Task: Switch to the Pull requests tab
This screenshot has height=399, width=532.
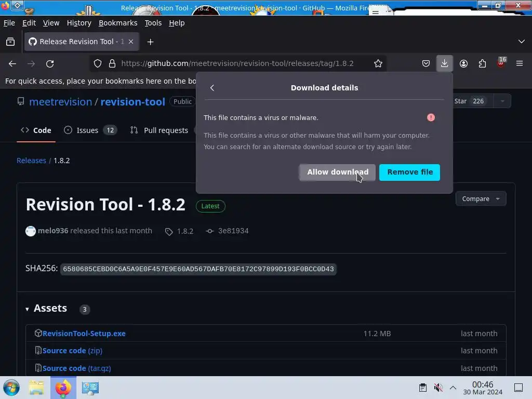Action: pos(159,130)
